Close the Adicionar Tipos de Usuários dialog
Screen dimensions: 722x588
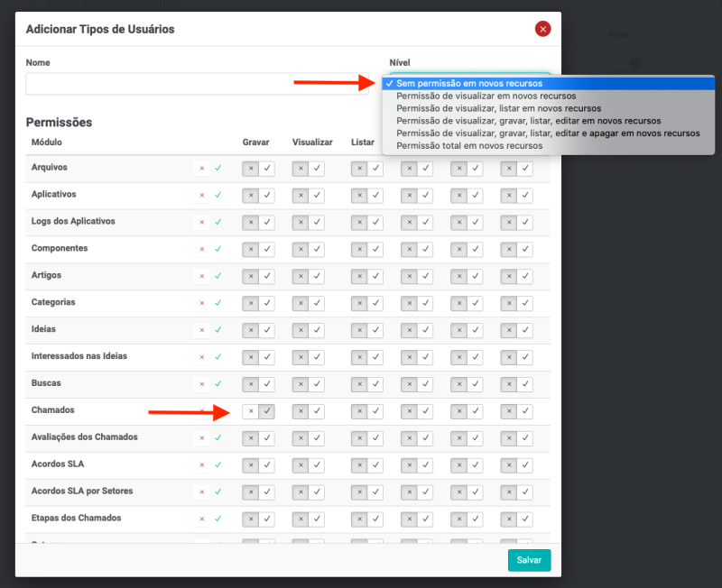542,29
